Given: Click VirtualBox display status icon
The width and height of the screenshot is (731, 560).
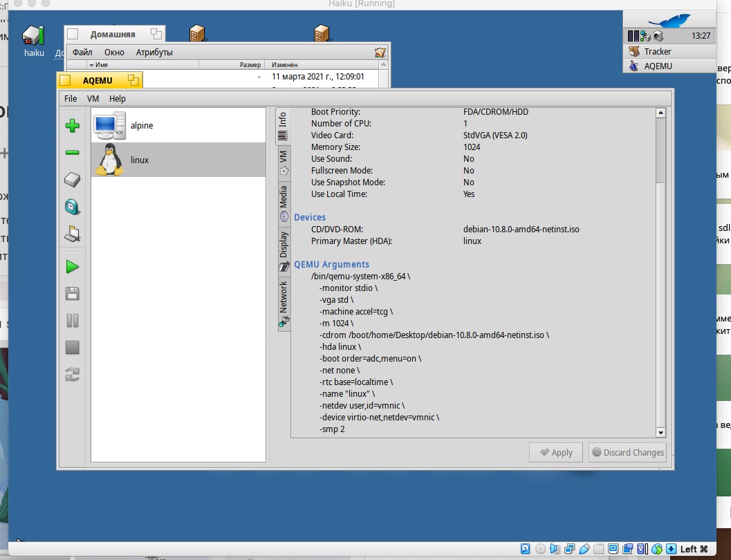Looking at the screenshot, I should [x=613, y=549].
